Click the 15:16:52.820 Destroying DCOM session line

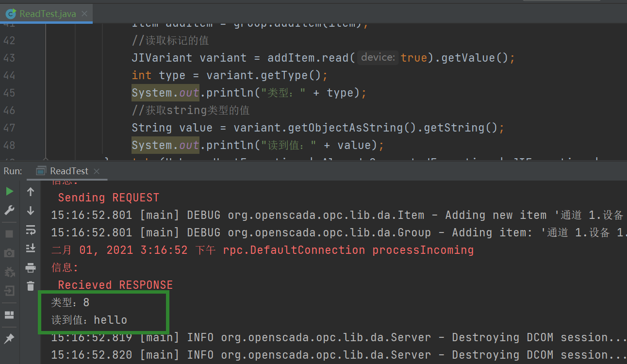(339, 355)
